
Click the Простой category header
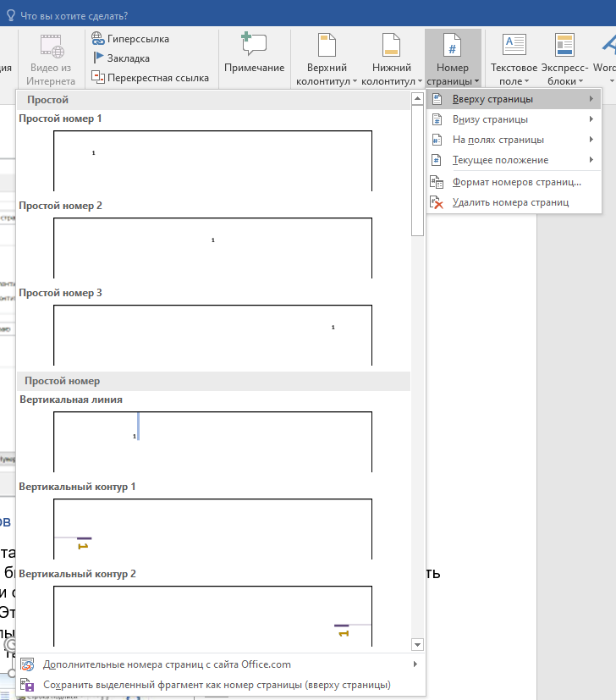[213, 100]
